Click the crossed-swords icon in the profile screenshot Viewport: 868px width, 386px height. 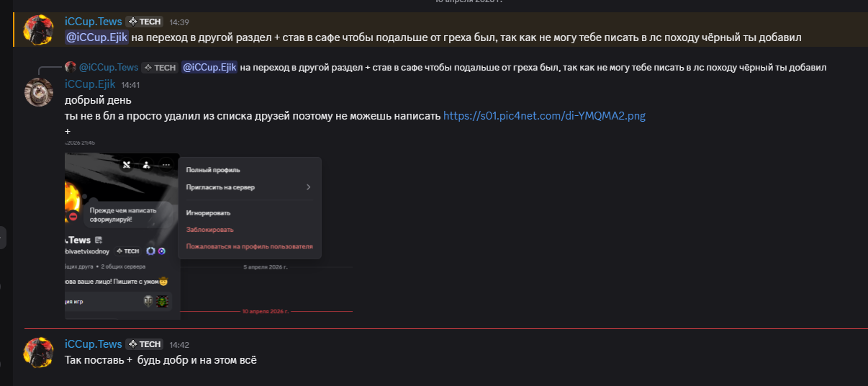coord(127,165)
